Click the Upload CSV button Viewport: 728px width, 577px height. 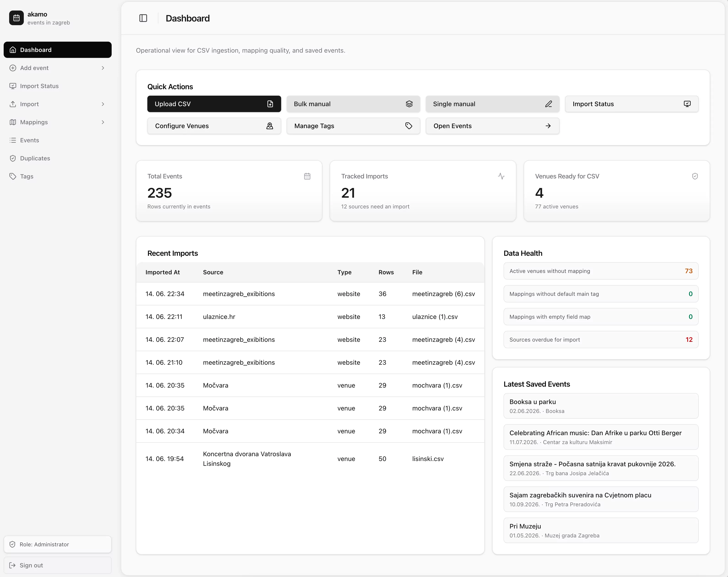point(214,104)
